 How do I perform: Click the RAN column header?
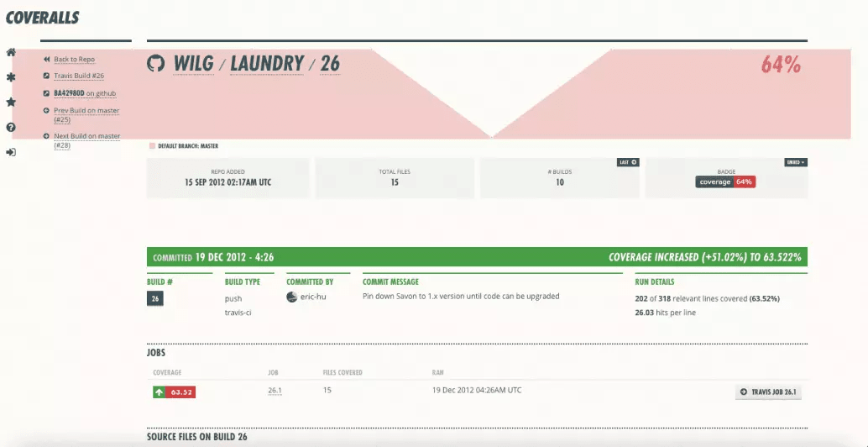pos(437,372)
